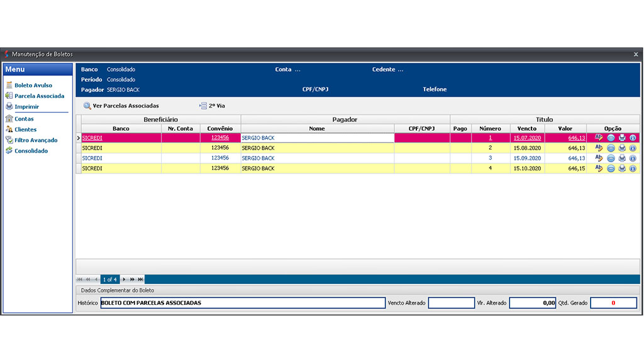Jump back a page of records
Viewport: 644px width, 362px height.
(88, 280)
